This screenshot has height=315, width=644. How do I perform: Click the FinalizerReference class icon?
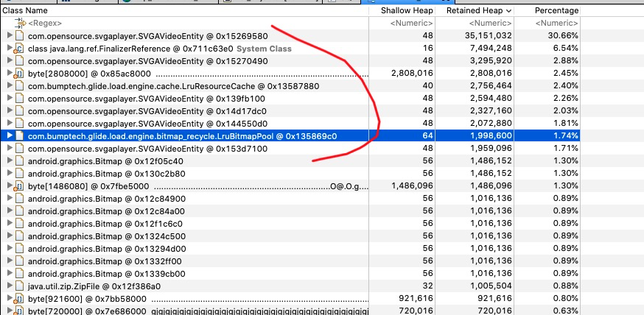click(x=20, y=49)
